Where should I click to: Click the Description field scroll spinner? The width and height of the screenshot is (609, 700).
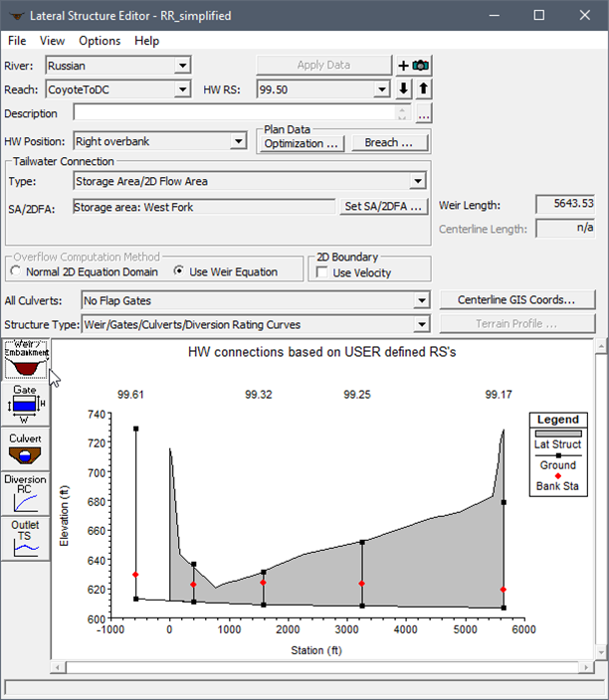[402, 113]
